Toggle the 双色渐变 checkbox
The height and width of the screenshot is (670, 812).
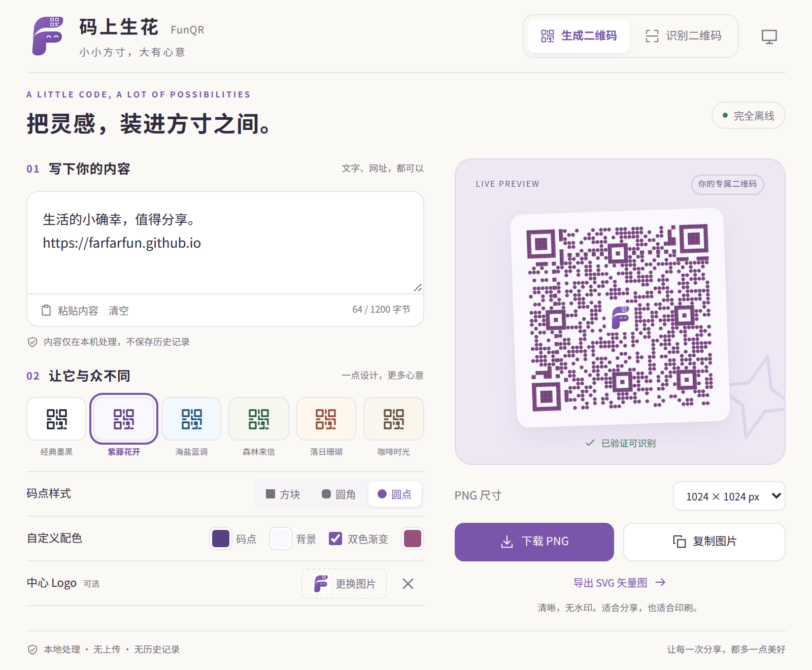(335, 539)
